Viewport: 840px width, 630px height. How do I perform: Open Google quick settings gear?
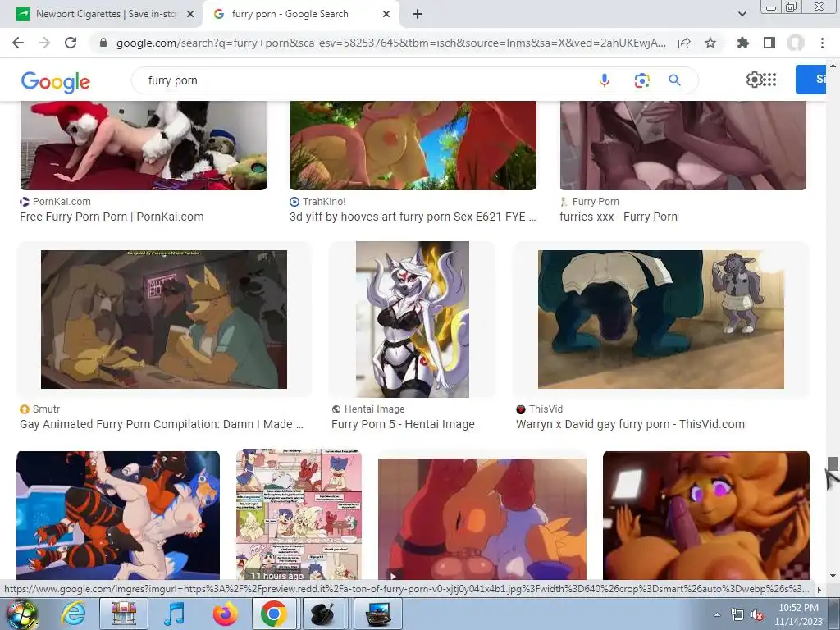point(754,80)
